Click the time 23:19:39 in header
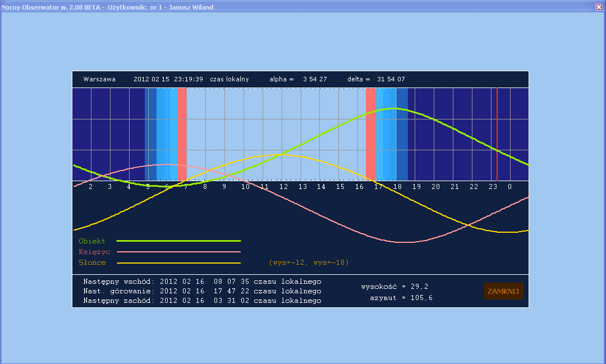The height and width of the screenshot is (364, 606). click(x=189, y=79)
